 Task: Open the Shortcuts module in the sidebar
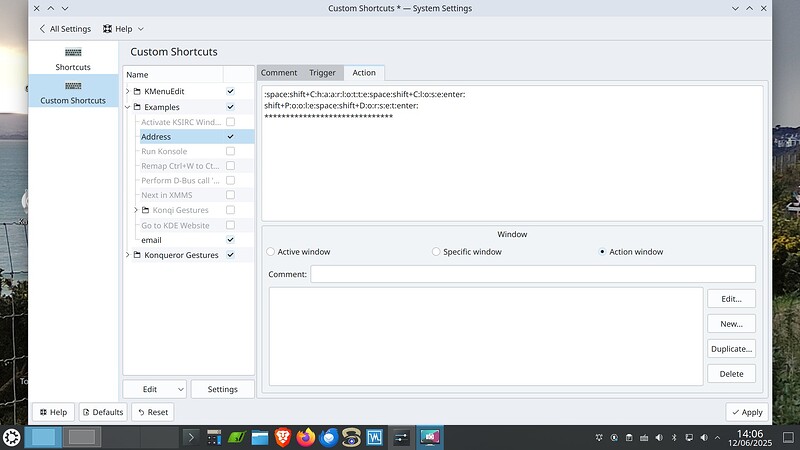(73, 58)
